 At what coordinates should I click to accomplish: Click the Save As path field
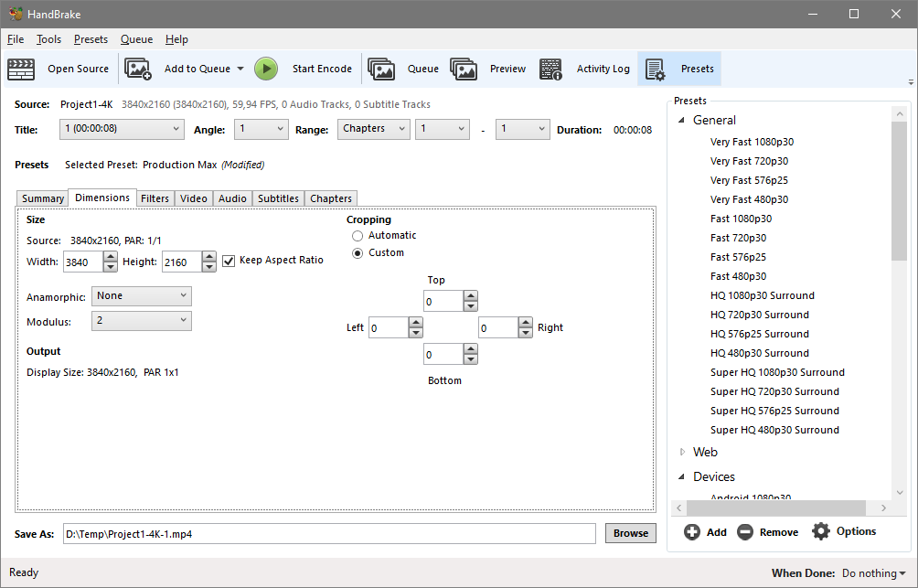coord(329,533)
